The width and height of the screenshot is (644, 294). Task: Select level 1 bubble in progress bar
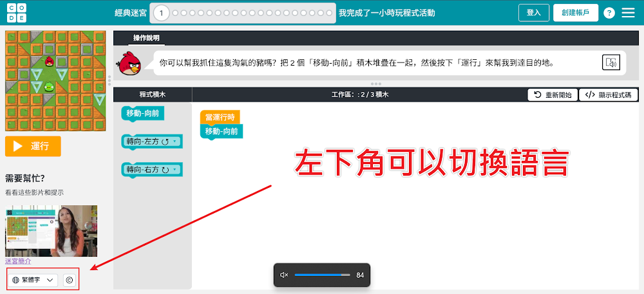click(162, 14)
